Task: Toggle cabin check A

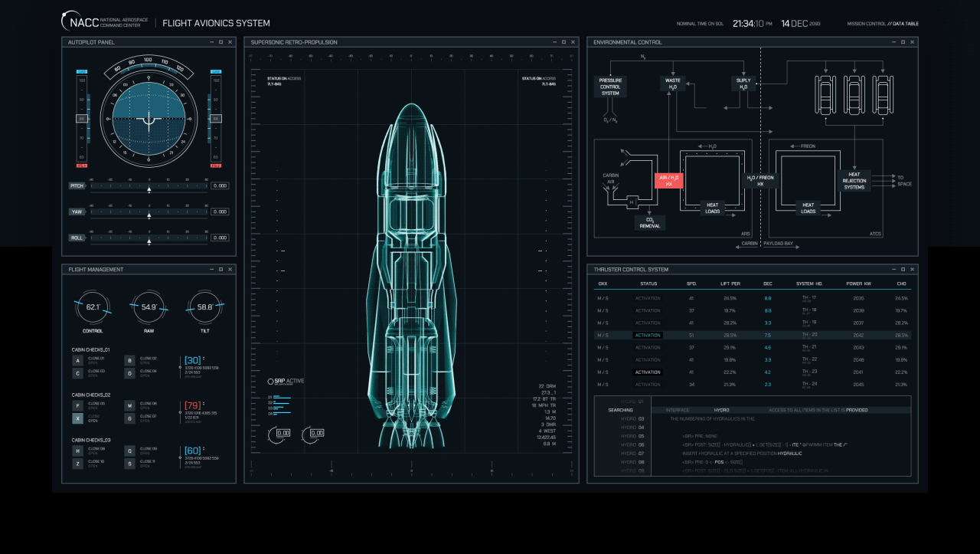Action: pos(77,360)
